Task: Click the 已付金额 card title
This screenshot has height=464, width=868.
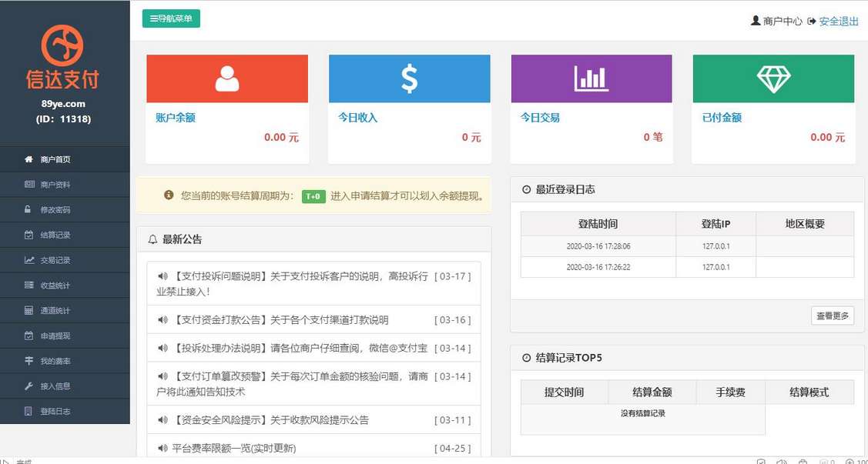Action: click(x=722, y=117)
